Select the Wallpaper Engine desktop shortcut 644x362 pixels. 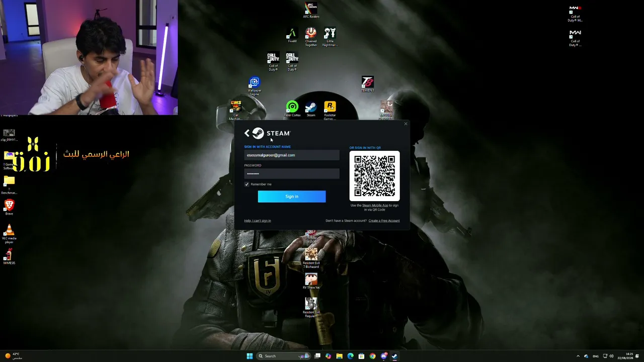point(255,86)
